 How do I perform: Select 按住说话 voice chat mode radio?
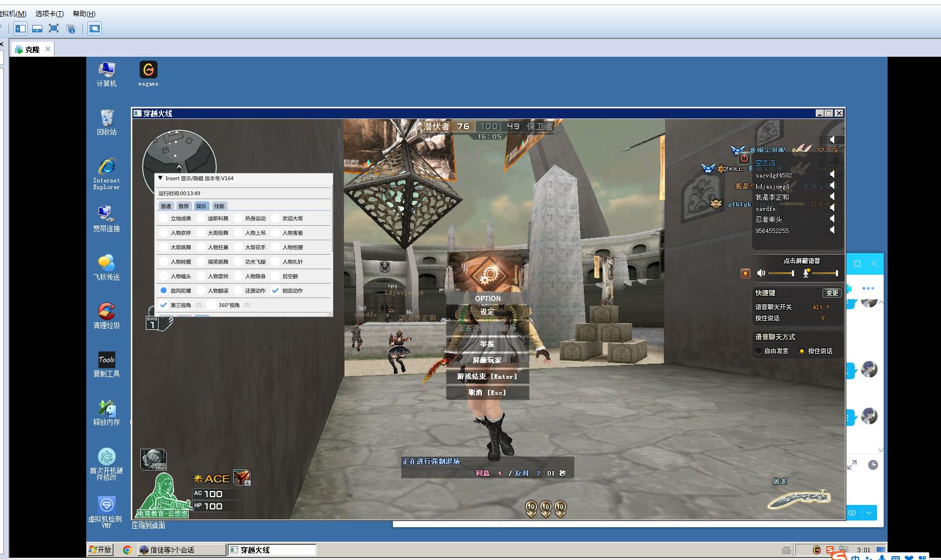point(802,351)
